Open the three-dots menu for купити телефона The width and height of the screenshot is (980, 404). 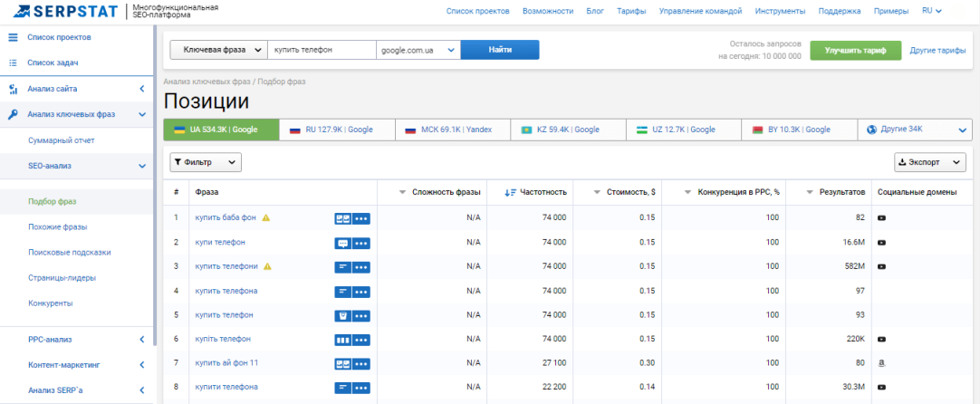[x=361, y=388]
